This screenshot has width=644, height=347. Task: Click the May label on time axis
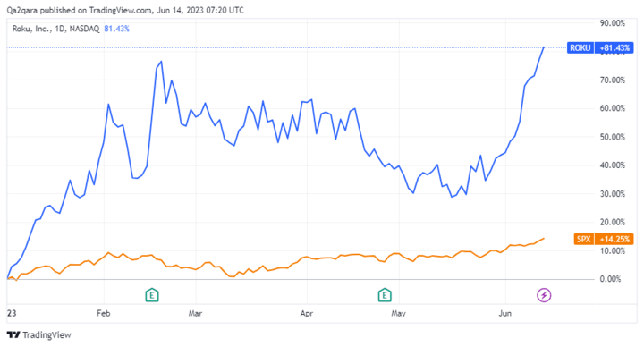[398, 313]
